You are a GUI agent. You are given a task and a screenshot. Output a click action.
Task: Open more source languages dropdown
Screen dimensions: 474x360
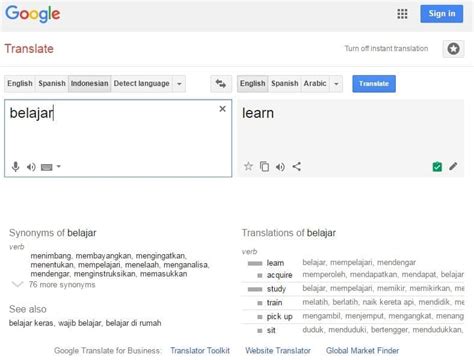coord(179,84)
